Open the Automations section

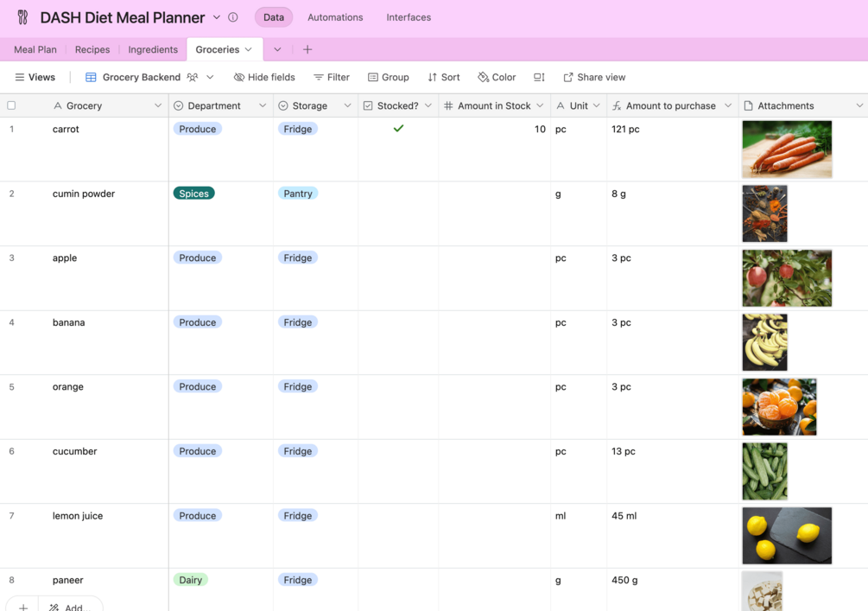click(x=335, y=17)
